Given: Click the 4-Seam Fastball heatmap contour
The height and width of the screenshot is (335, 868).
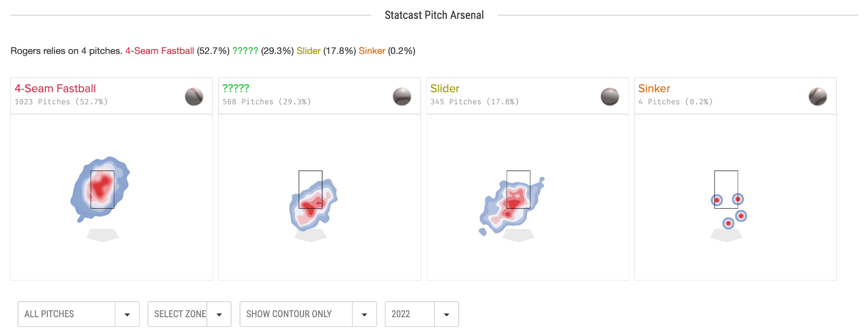Looking at the screenshot, I should 100,189.
